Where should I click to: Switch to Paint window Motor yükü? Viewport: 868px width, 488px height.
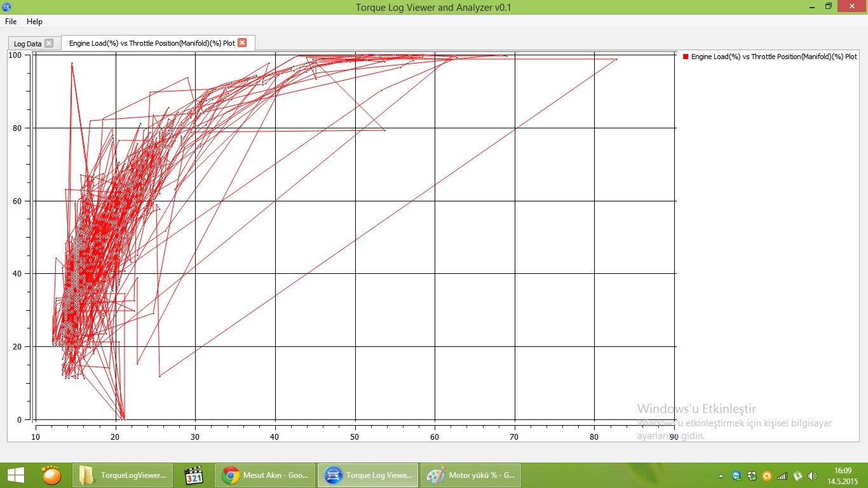tap(471, 475)
